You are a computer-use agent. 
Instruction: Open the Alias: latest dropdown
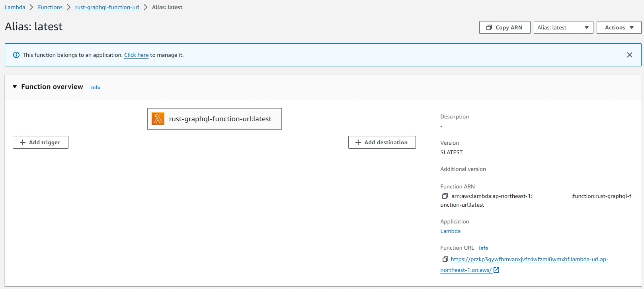563,27
